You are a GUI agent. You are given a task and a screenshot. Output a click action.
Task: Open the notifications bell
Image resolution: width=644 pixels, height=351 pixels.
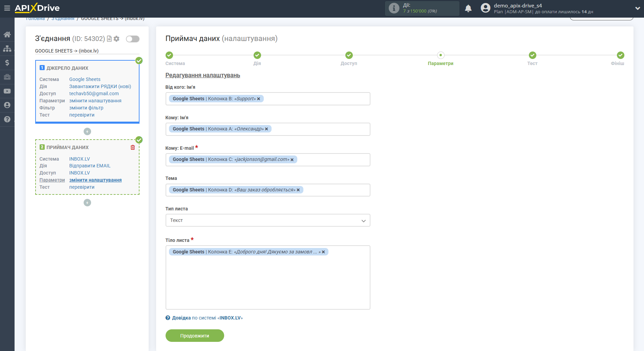pyautogui.click(x=468, y=8)
